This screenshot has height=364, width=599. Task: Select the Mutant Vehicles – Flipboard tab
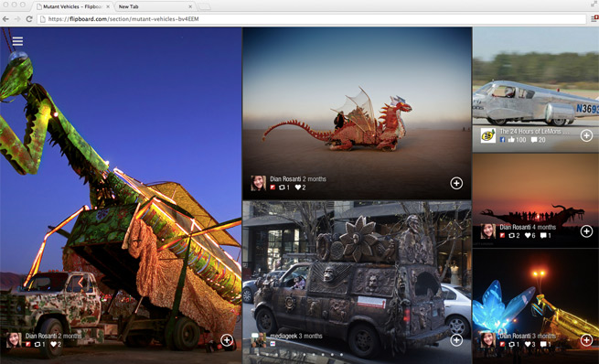click(x=72, y=6)
